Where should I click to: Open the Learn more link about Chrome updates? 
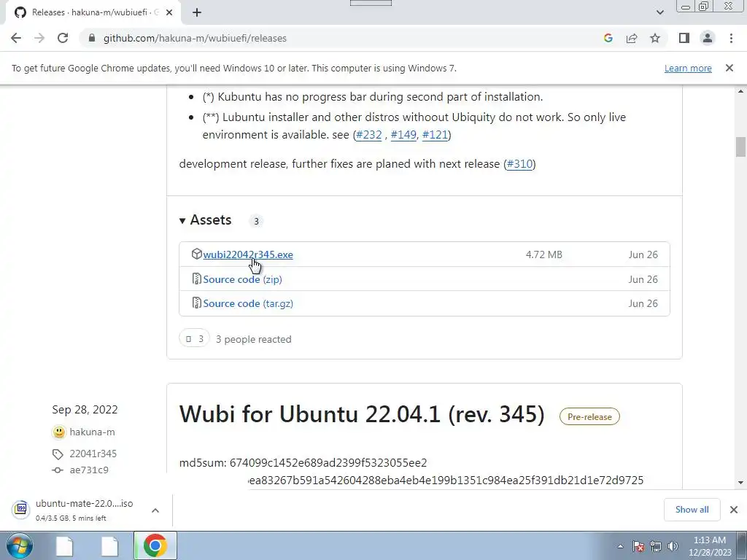(x=688, y=68)
